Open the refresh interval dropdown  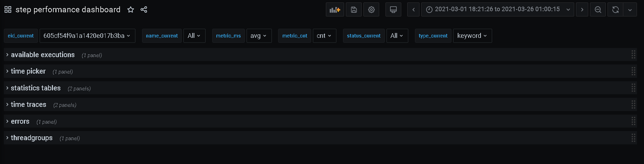coord(630,9)
